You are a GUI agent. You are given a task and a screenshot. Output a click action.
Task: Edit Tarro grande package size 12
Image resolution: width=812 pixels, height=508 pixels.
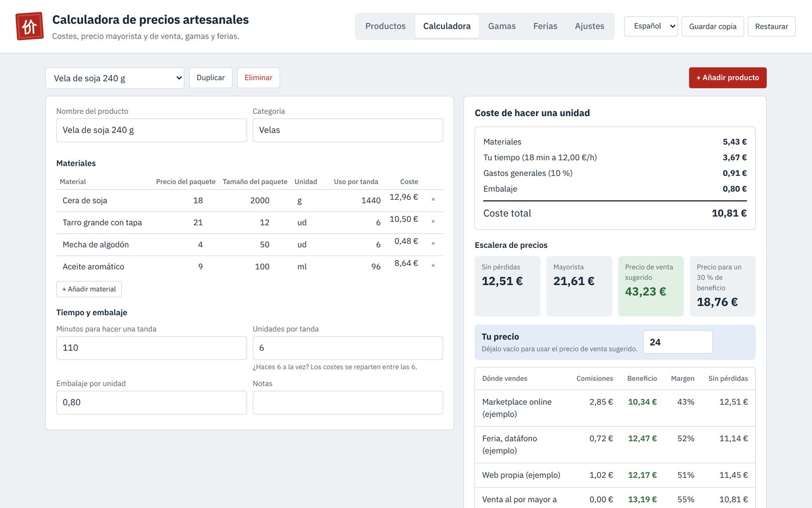pyautogui.click(x=255, y=222)
